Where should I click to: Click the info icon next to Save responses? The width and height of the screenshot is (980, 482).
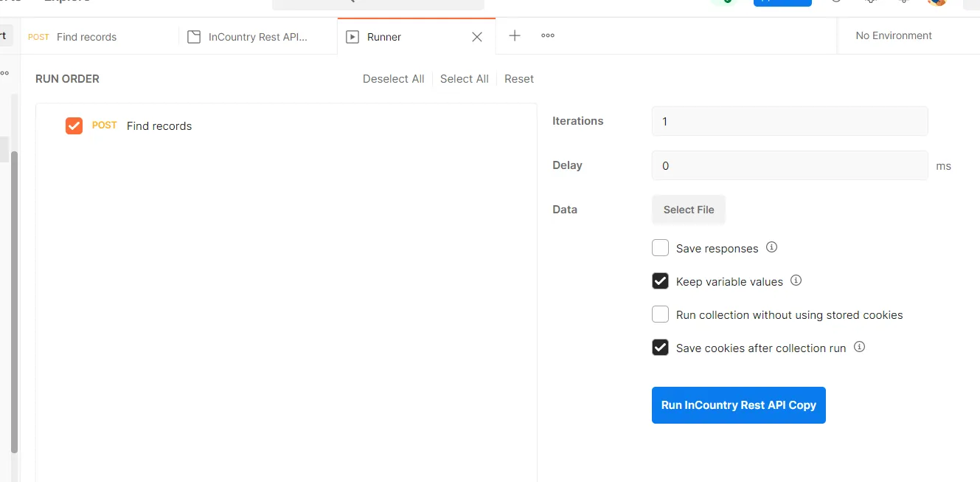coord(771,247)
